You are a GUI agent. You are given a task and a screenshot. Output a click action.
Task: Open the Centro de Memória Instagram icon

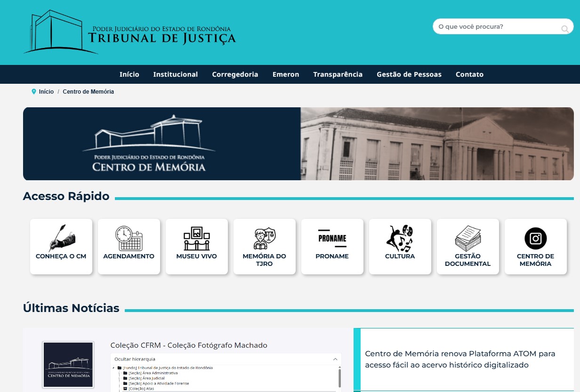coord(535,239)
